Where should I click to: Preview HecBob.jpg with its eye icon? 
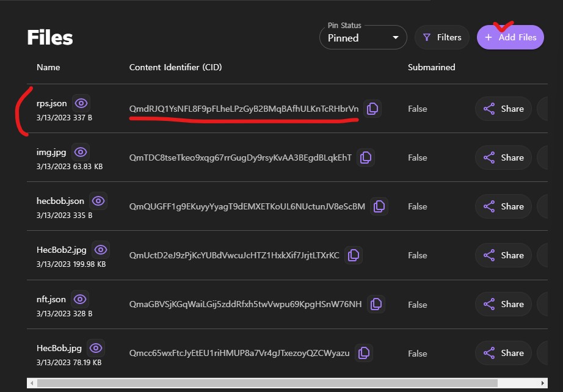[96, 348]
